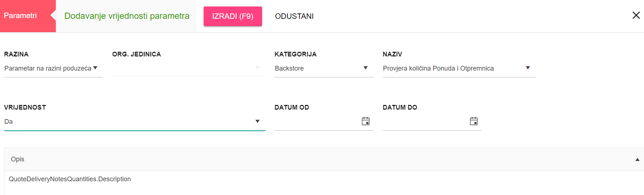Open the Naziv dropdown arrow
644x195 pixels.
[528, 68]
